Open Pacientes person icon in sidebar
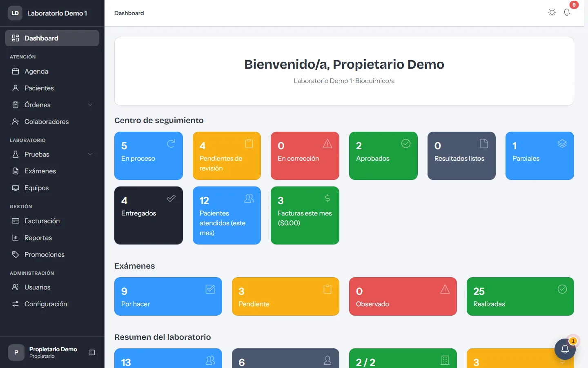Viewport: 588px width, 368px height. [x=16, y=88]
